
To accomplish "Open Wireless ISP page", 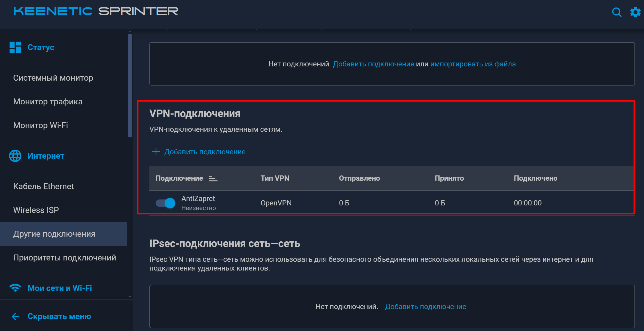I will pos(36,210).
